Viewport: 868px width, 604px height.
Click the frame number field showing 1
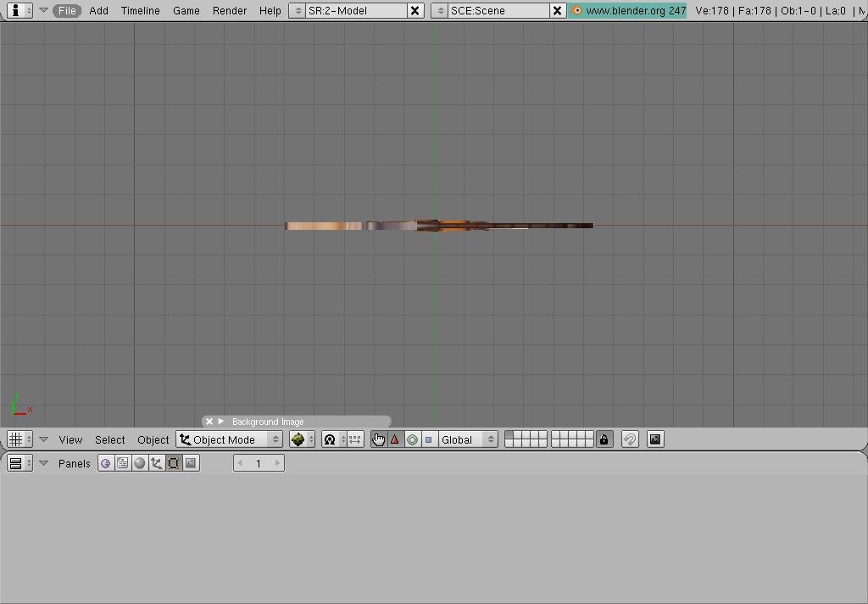pos(259,463)
